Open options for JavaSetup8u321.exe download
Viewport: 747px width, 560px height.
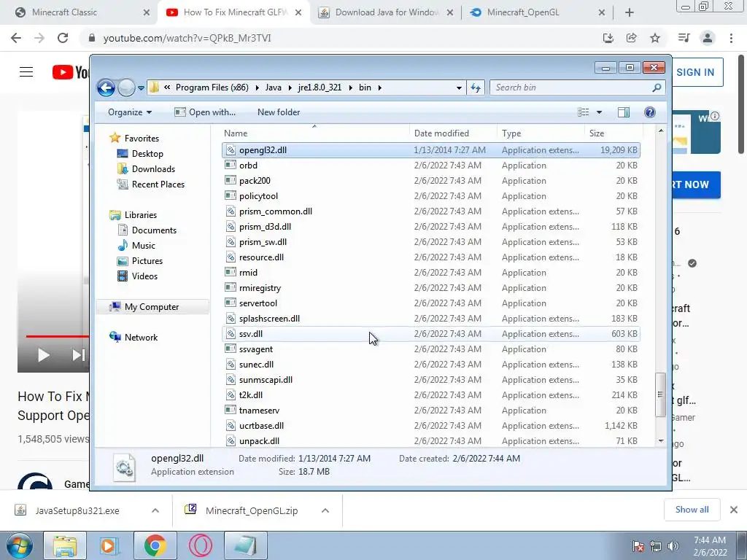click(155, 510)
